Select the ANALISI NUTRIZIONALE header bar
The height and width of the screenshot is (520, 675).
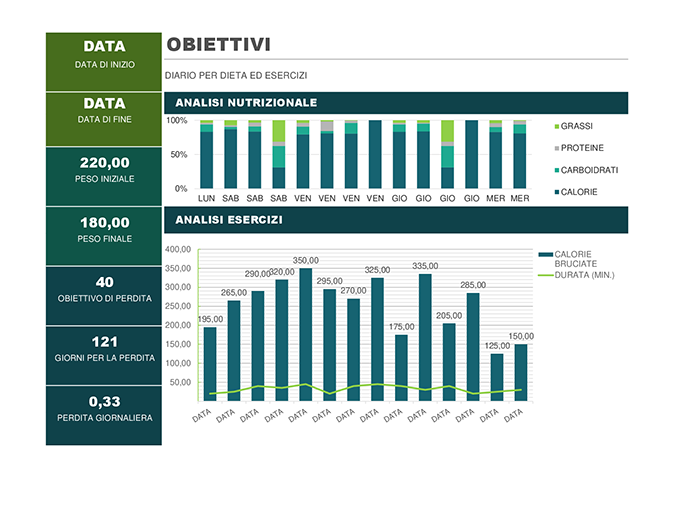(x=396, y=102)
